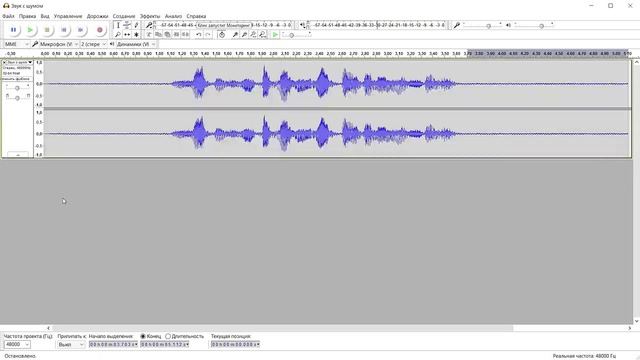The image size is (640, 360).
Task: Adjust the track pan slider
Action: click(17, 98)
